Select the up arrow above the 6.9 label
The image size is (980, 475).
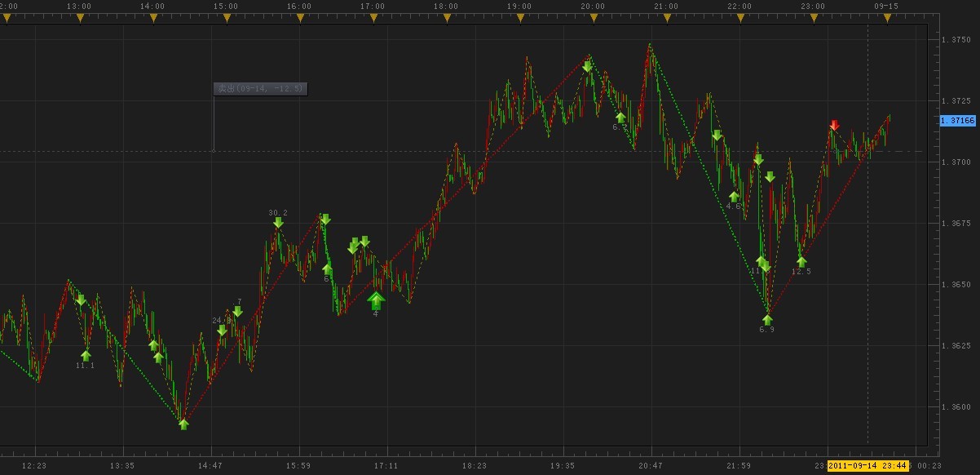767,320
